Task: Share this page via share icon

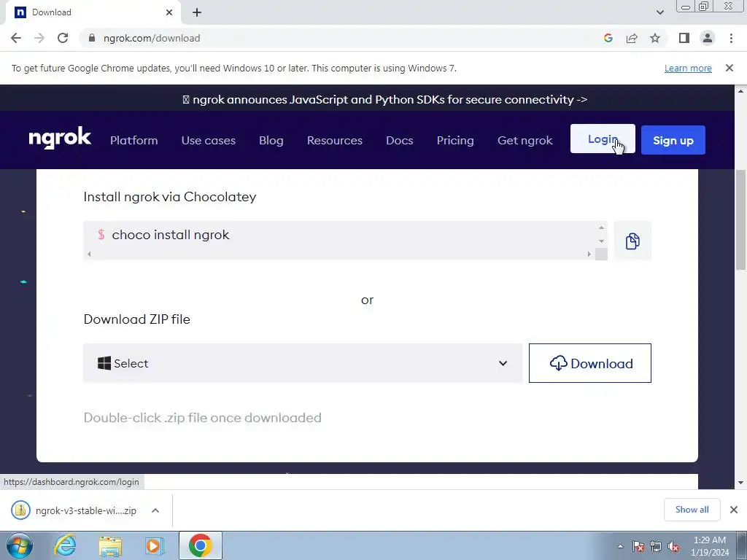Action: (632, 38)
